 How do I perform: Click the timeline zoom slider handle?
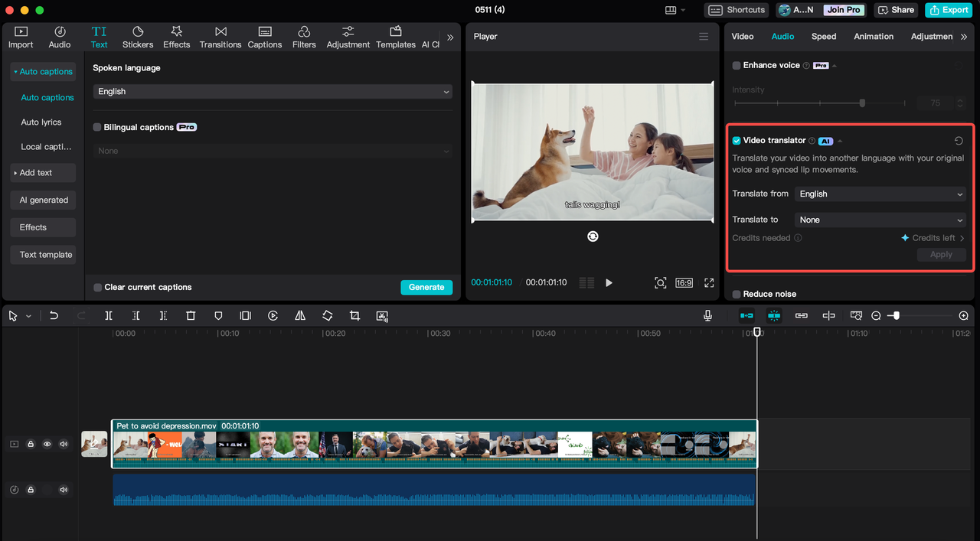tap(896, 315)
